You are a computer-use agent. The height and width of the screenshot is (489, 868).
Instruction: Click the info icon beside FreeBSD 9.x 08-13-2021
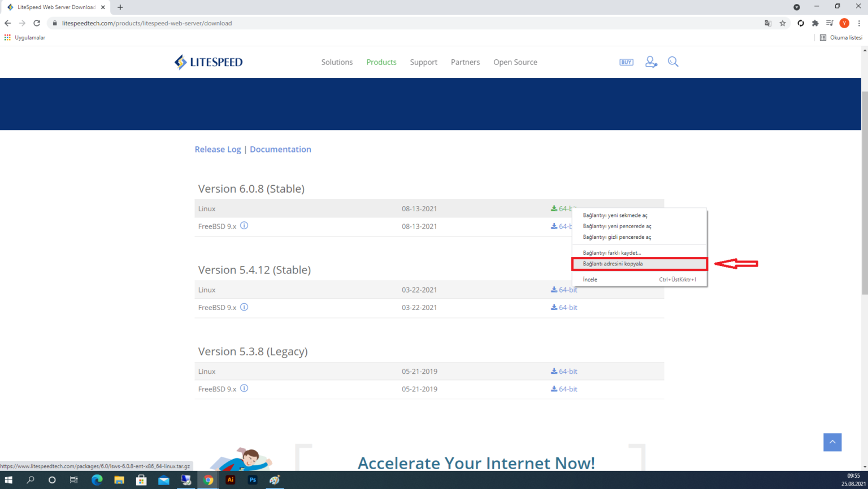click(244, 226)
